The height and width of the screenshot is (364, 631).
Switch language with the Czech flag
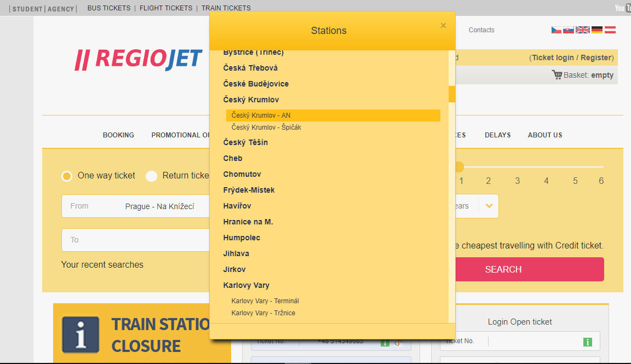556,30
